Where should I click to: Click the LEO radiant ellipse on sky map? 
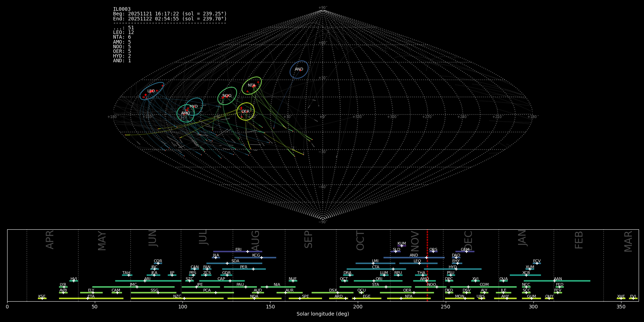(x=152, y=91)
